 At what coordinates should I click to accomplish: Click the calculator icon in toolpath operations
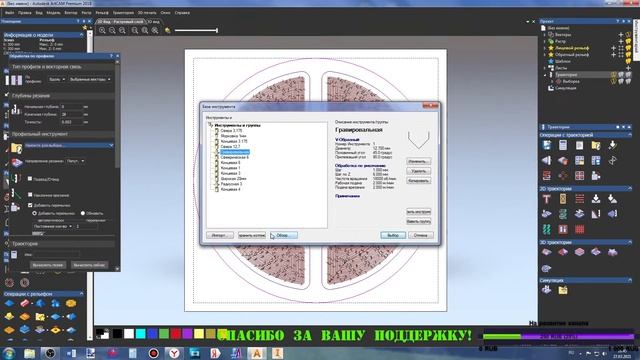[563, 145]
